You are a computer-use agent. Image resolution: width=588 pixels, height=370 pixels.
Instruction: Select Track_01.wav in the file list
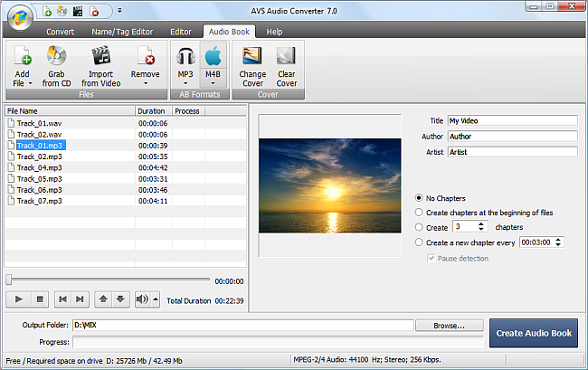pos(39,123)
